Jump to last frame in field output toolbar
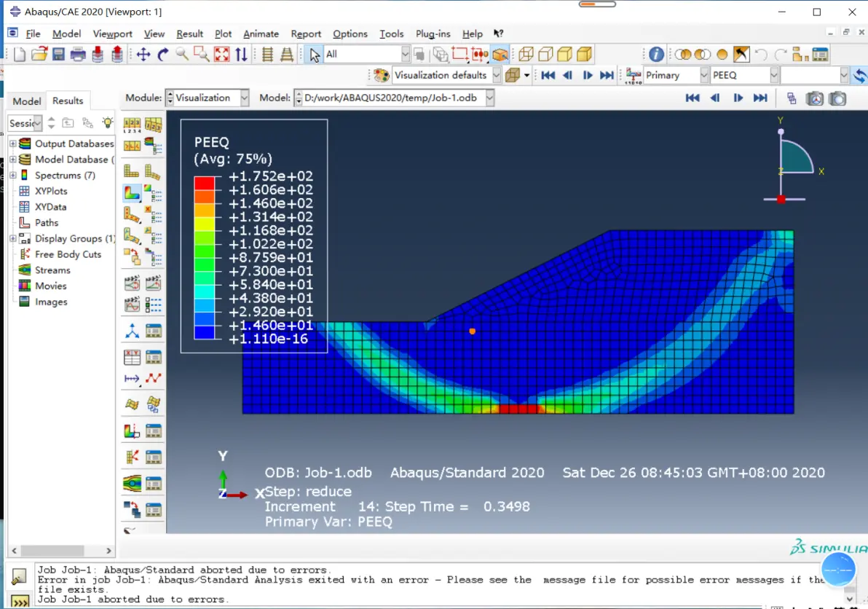The height and width of the screenshot is (609, 868). coord(607,75)
